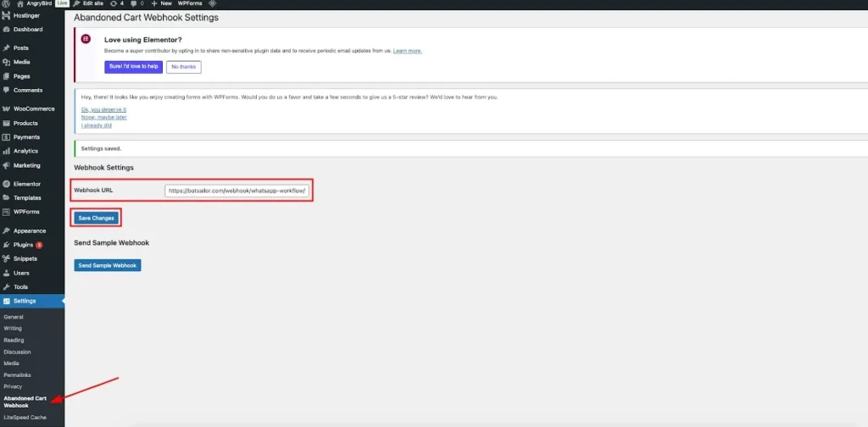Image resolution: width=868 pixels, height=427 pixels.
Task: Open the Snippets scissors icon
Action: (x=6, y=258)
